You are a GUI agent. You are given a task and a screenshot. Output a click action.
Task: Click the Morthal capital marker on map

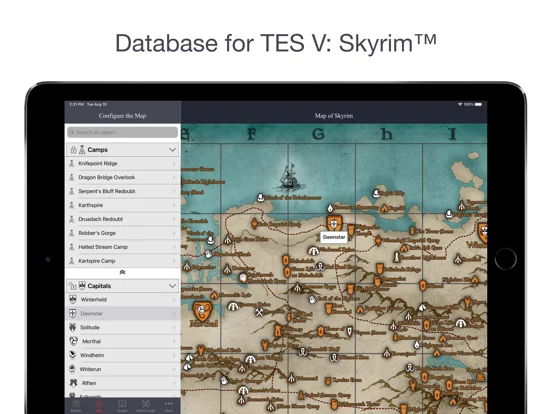click(x=202, y=311)
